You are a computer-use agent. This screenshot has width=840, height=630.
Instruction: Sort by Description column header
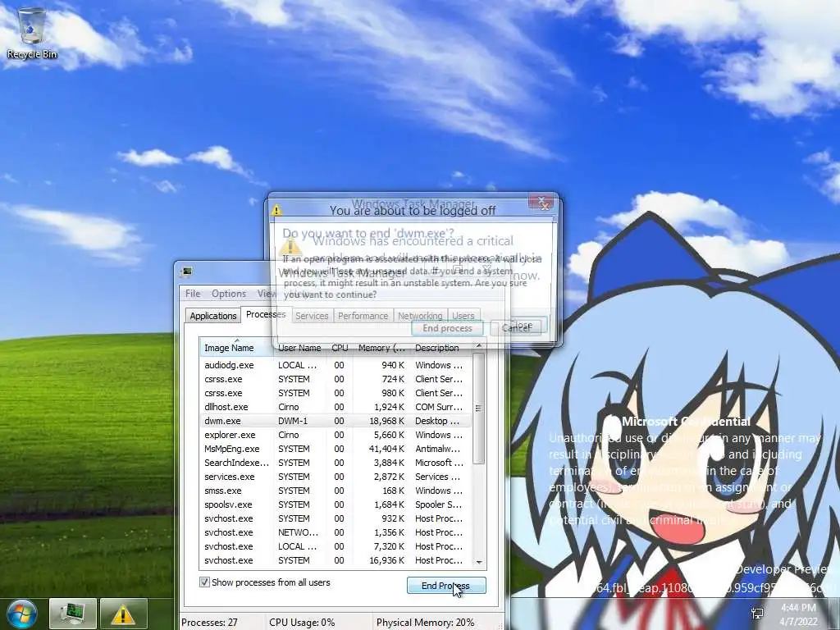point(440,348)
